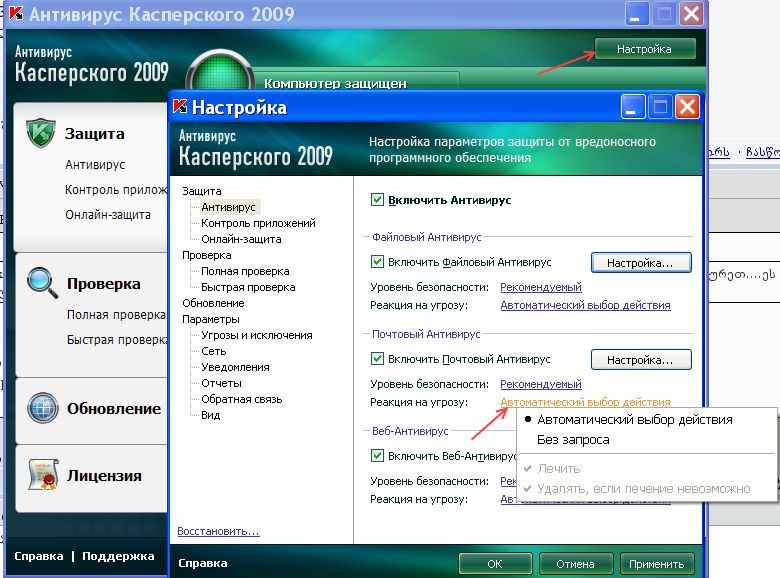Close the main Антивирус Касперского 2009 window
Image resolution: width=780 pixels, height=578 pixels.
coord(691,13)
